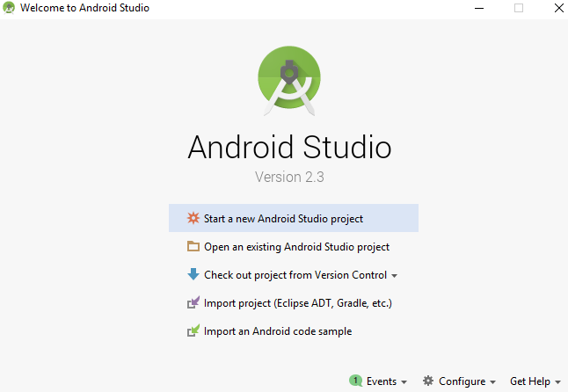Click the Version 2.3 text
The width and height of the screenshot is (568, 392).
289,177
